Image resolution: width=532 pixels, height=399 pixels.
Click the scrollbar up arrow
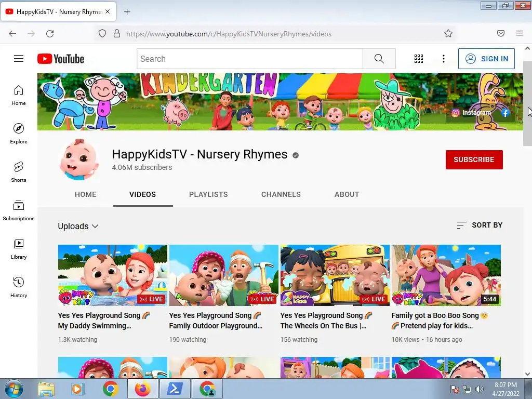(527, 48)
